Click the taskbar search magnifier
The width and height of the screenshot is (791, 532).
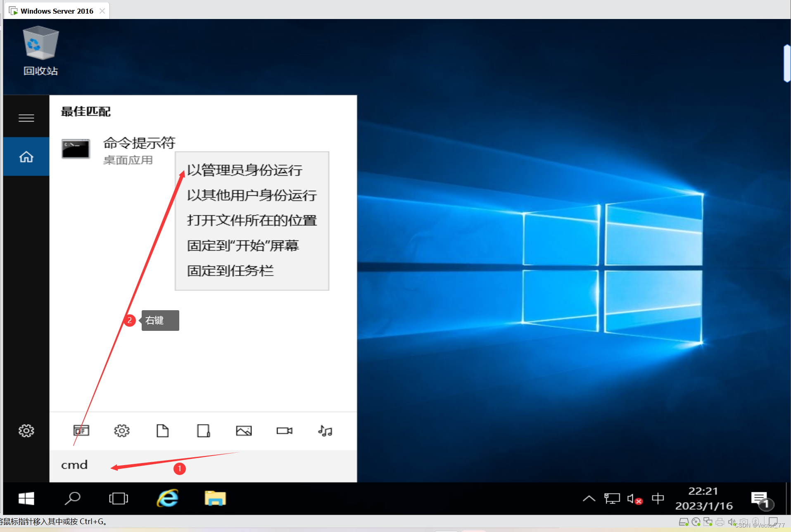point(72,499)
